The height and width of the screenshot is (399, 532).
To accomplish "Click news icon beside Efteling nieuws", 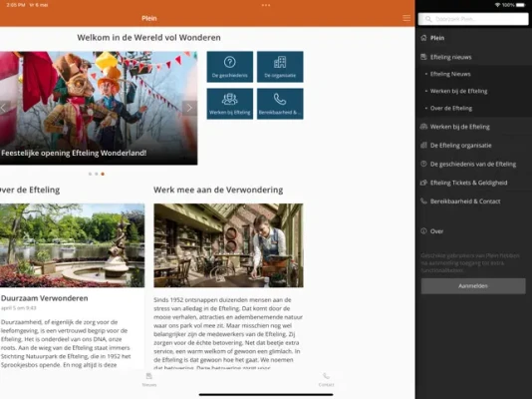I will pos(423,57).
